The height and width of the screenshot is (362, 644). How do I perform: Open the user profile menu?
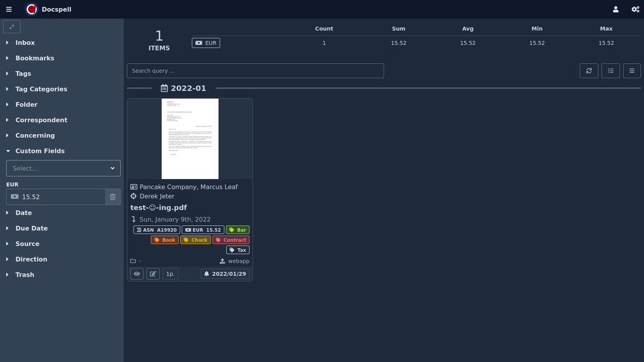click(x=616, y=9)
